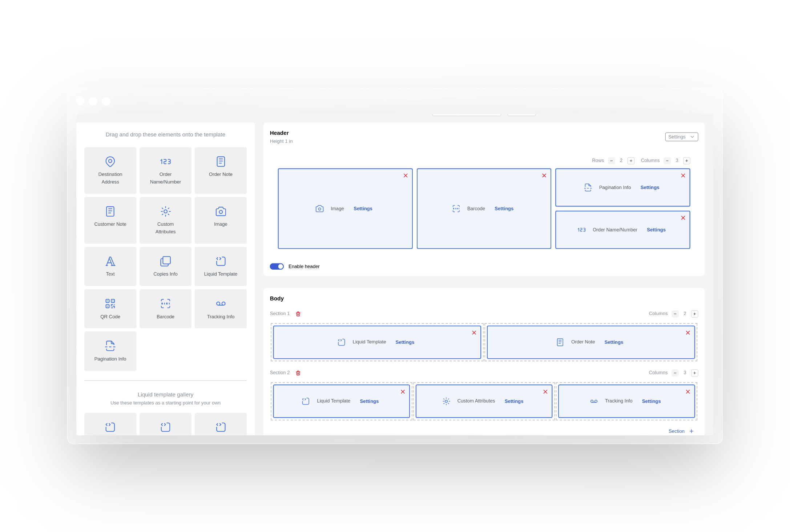Open the header Settings dropdown
The height and width of the screenshot is (532, 790).
tap(681, 137)
